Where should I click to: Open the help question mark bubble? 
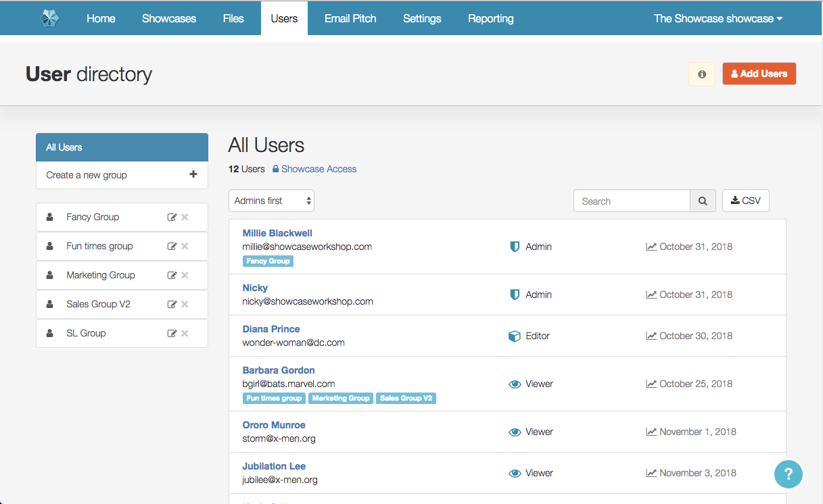point(789,474)
